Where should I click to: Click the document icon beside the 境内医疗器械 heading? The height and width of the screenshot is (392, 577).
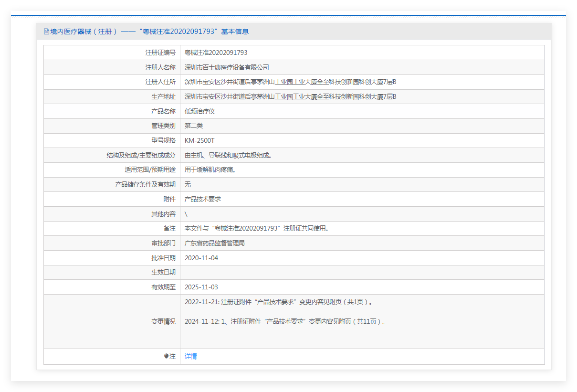click(x=46, y=32)
